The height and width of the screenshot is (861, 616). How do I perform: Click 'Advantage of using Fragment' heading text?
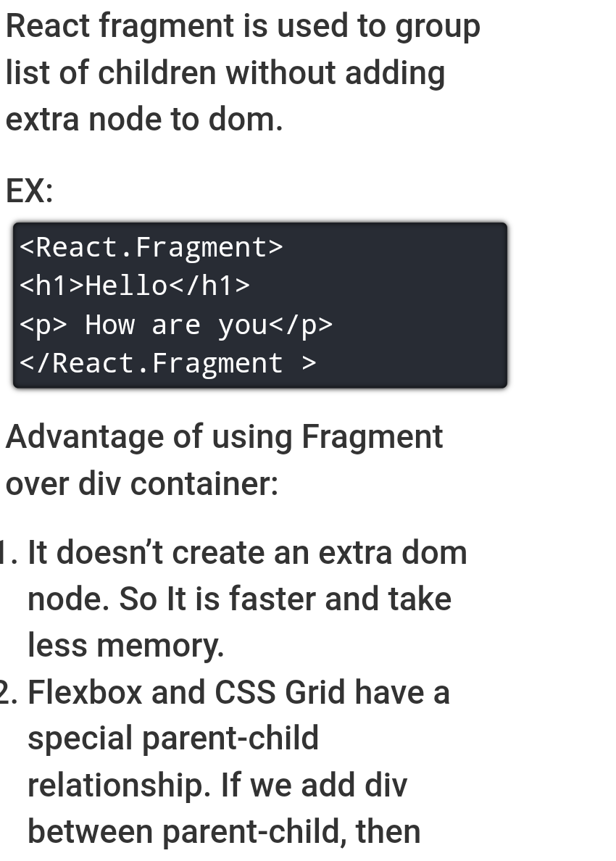224,437
